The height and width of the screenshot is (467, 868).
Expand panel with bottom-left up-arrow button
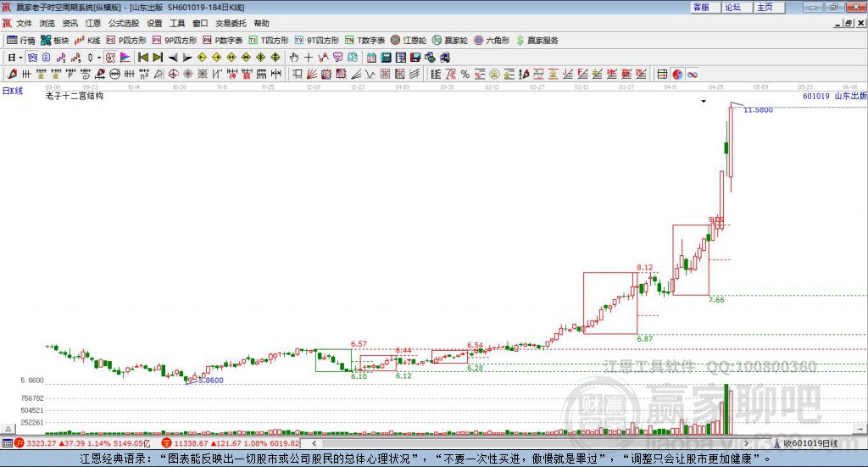(x=8, y=429)
